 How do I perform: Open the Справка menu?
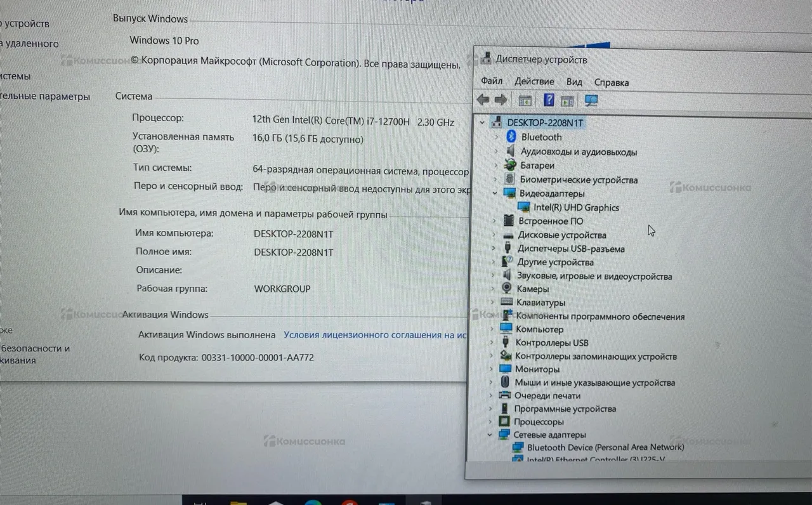pos(612,82)
